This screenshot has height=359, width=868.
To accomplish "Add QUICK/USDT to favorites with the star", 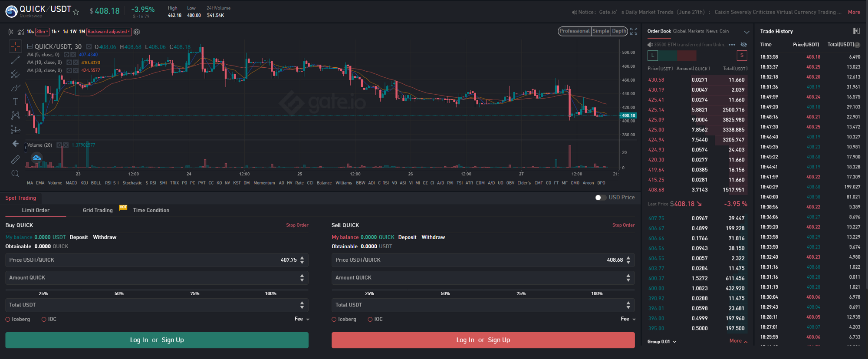I will (76, 12).
